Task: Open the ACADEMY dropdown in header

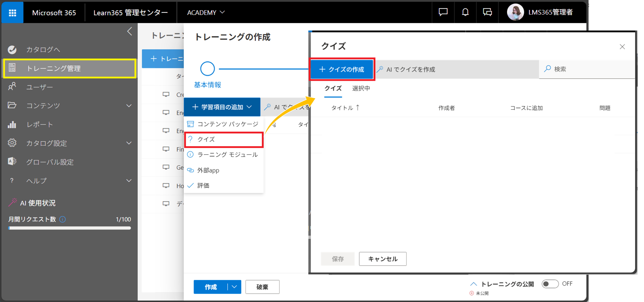Action: click(206, 12)
